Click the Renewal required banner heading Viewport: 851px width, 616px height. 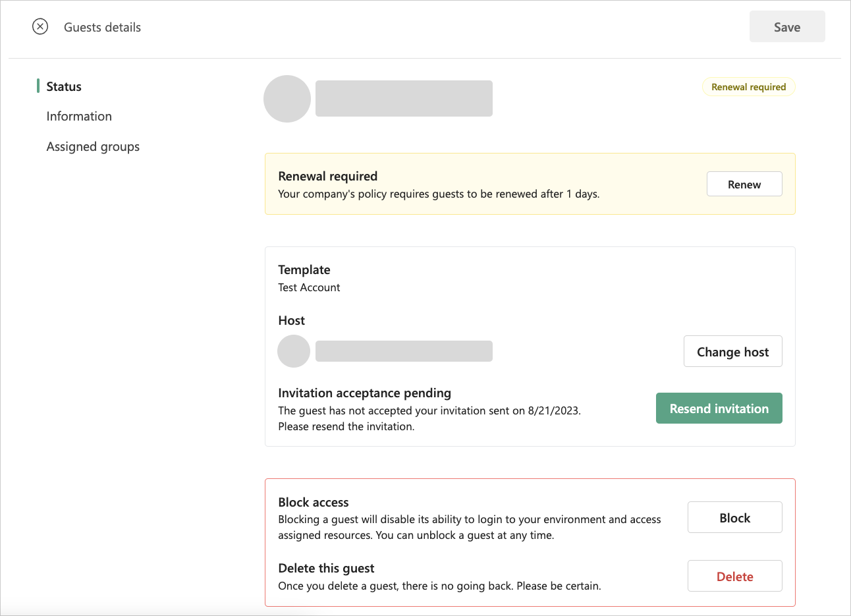click(x=327, y=177)
